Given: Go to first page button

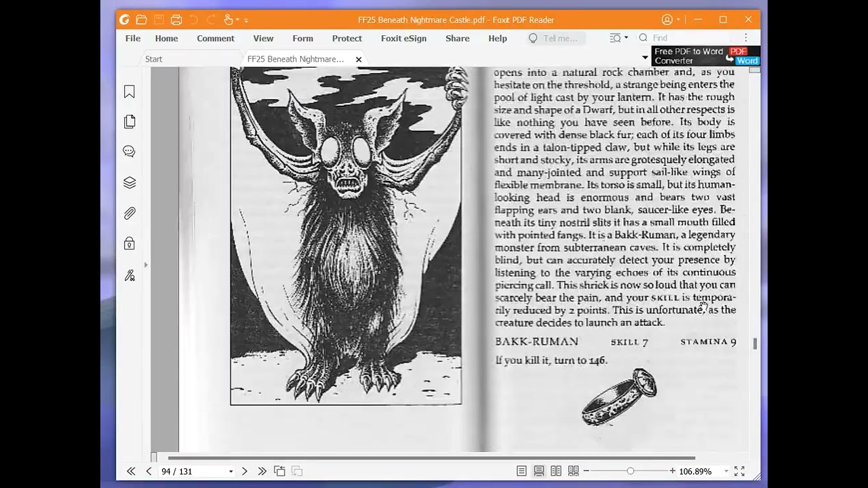Looking at the screenshot, I should pos(131,471).
